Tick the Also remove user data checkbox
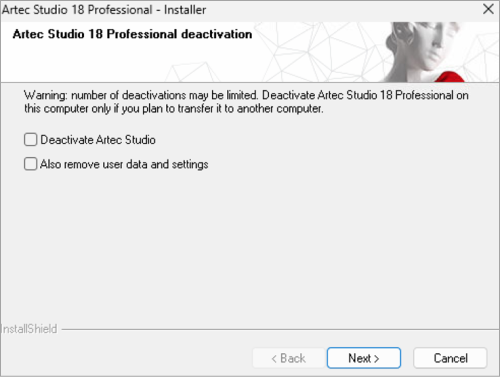500x377 pixels. (30, 164)
